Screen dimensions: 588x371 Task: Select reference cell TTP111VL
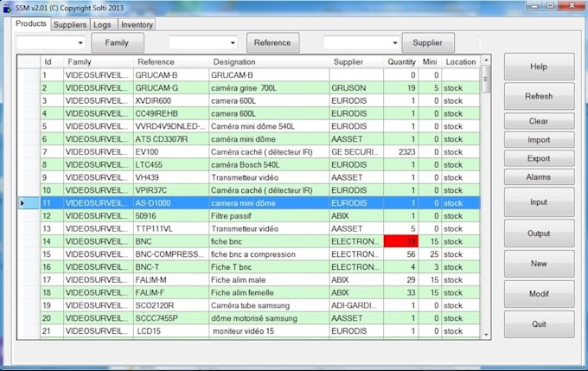point(171,229)
